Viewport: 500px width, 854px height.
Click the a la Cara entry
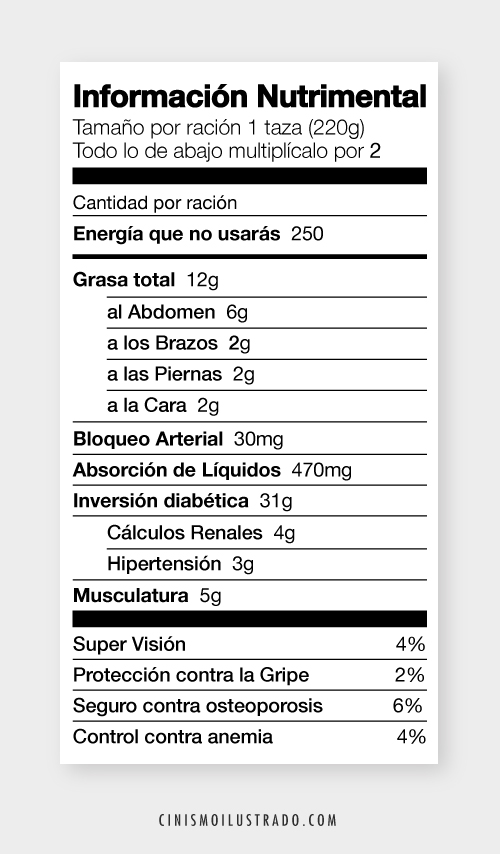click(x=267, y=405)
